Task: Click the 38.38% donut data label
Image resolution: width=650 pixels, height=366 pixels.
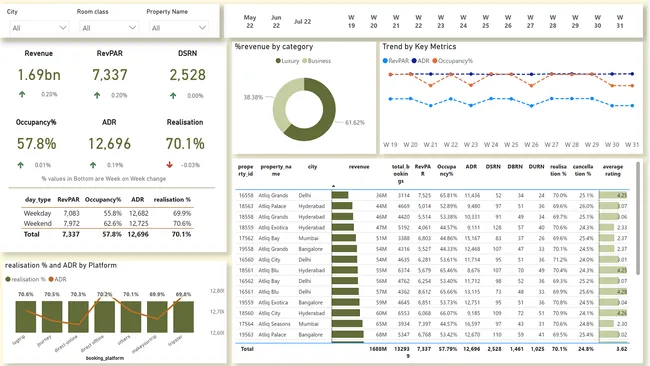Action: click(x=253, y=97)
